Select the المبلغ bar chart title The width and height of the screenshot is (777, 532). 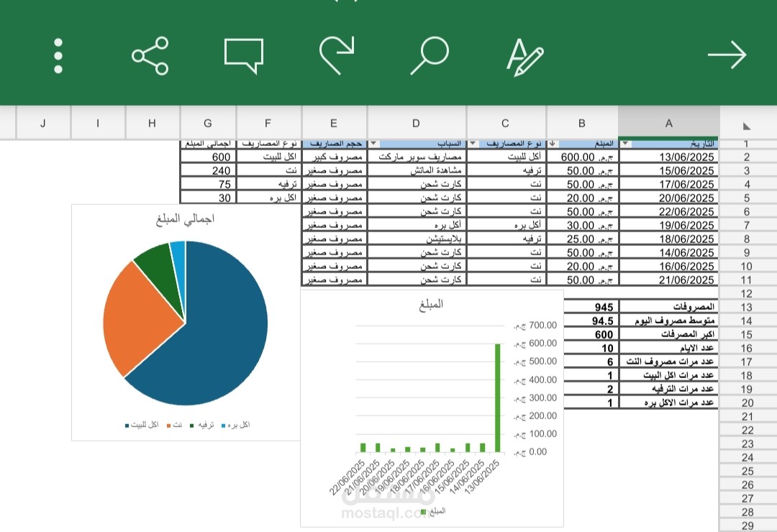[x=431, y=304]
